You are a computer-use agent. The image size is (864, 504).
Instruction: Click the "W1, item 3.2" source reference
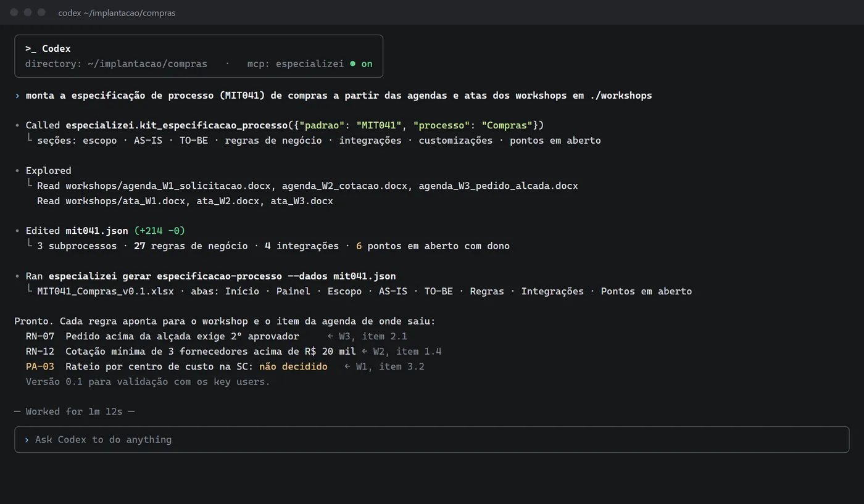click(390, 366)
